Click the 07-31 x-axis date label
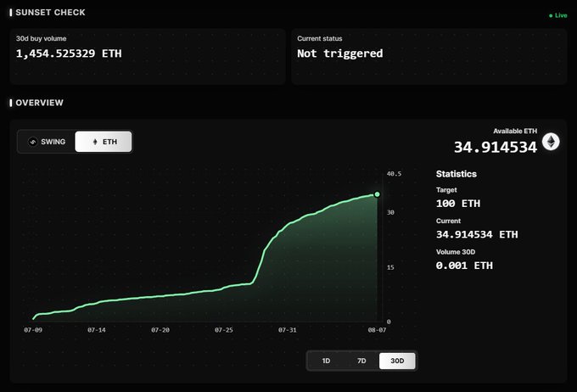Screen dimensions: 577x392 tap(288, 330)
